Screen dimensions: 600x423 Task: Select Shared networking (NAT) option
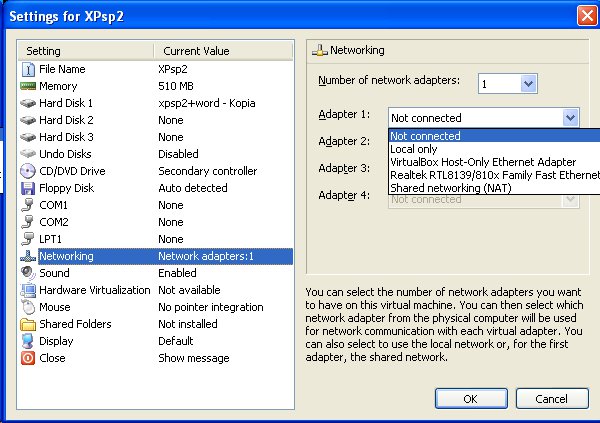tap(494, 188)
